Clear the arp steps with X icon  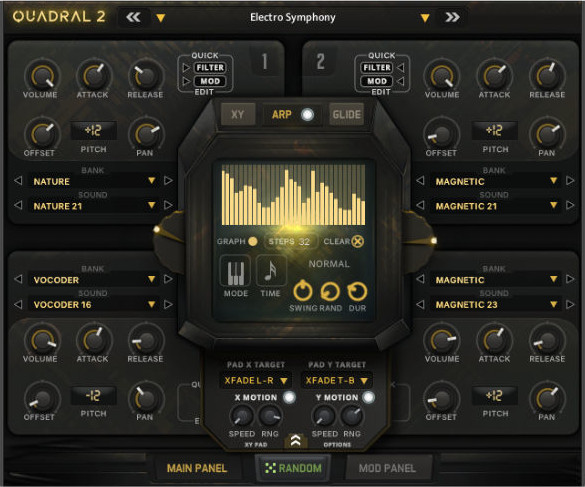pyautogui.click(x=357, y=241)
